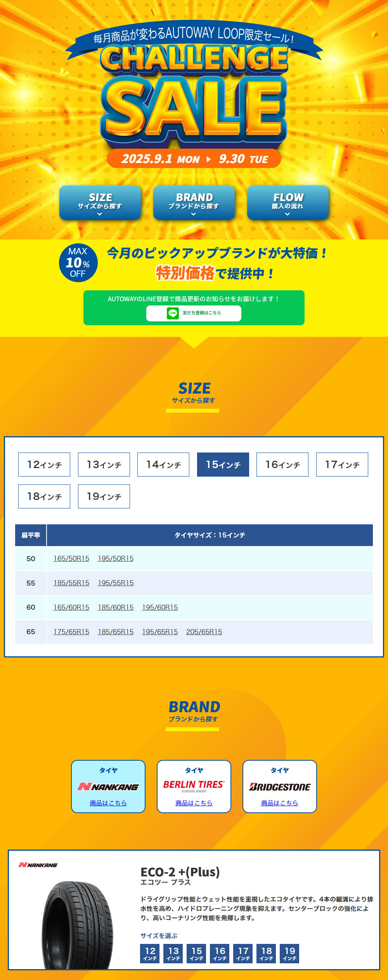Select the 13インチ size tab
Screen dimensions: 388x980
click(x=104, y=465)
